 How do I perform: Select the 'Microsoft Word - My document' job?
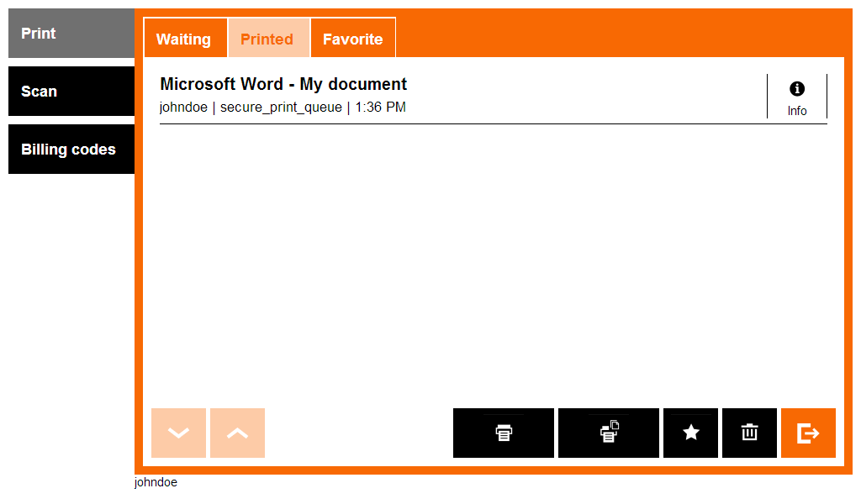point(283,84)
